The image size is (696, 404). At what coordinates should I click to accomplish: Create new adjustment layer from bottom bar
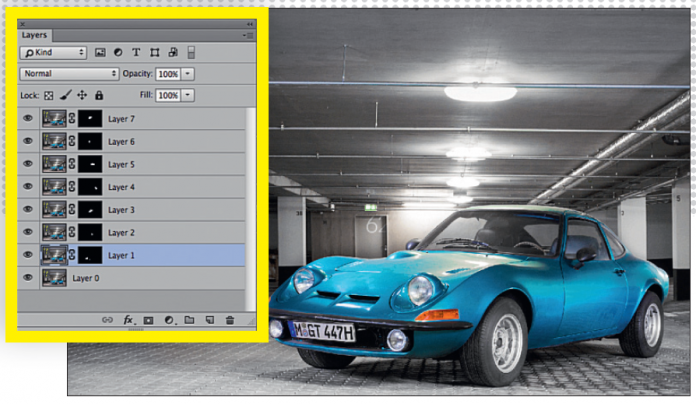pos(168,320)
